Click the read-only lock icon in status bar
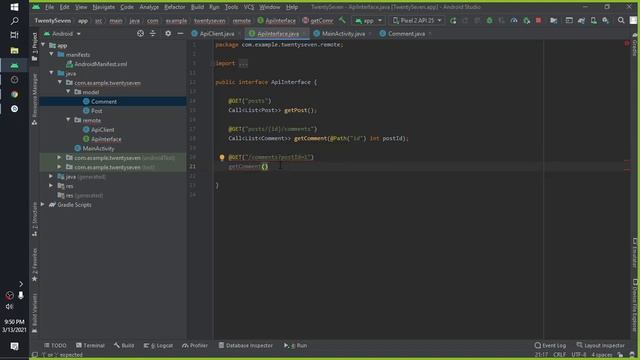This screenshot has width=640, height=360. (x=620, y=355)
